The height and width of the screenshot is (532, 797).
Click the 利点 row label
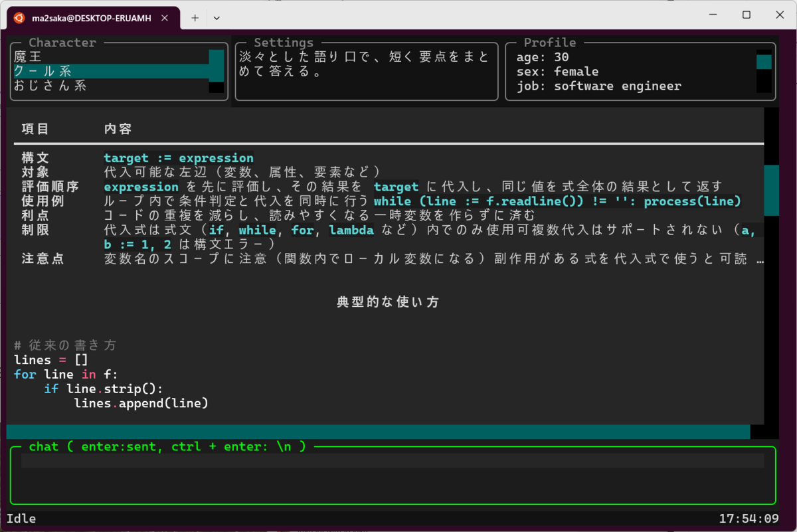click(35, 216)
